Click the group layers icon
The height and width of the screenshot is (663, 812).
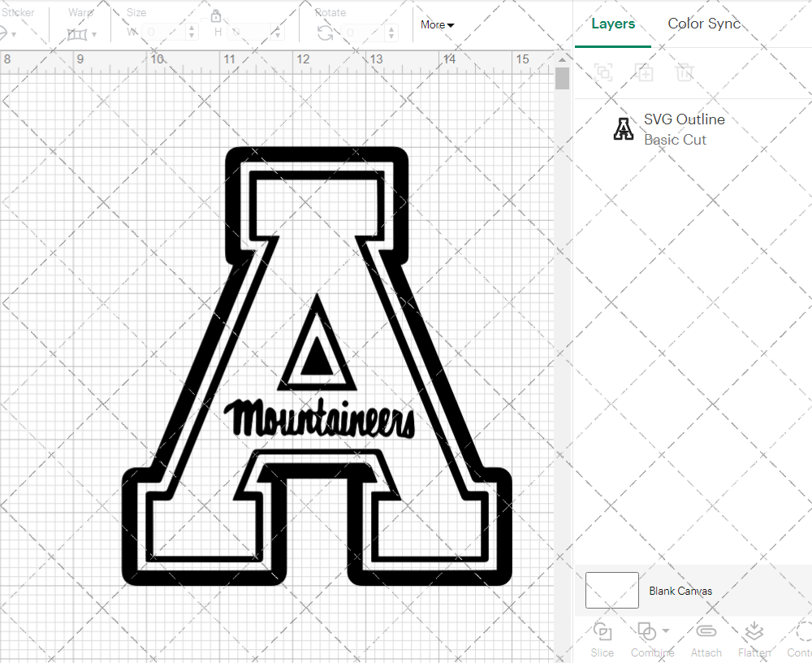pyautogui.click(x=603, y=73)
